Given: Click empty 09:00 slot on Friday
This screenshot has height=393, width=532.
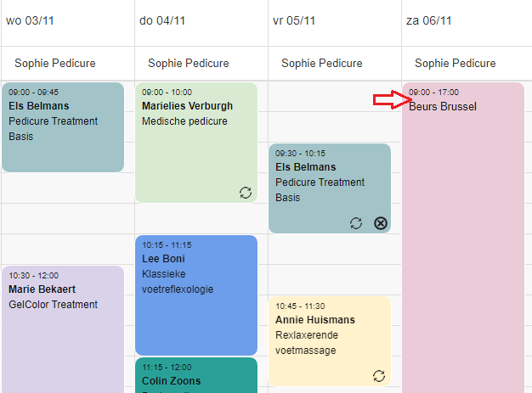Looking at the screenshot, I should pyautogui.click(x=334, y=96).
